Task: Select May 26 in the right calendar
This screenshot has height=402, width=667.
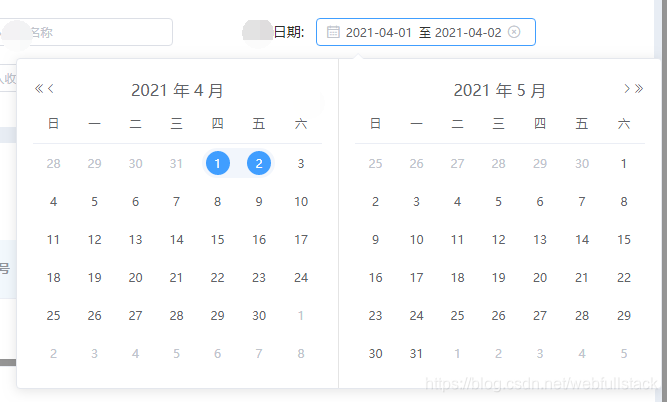Action: click(x=499, y=316)
